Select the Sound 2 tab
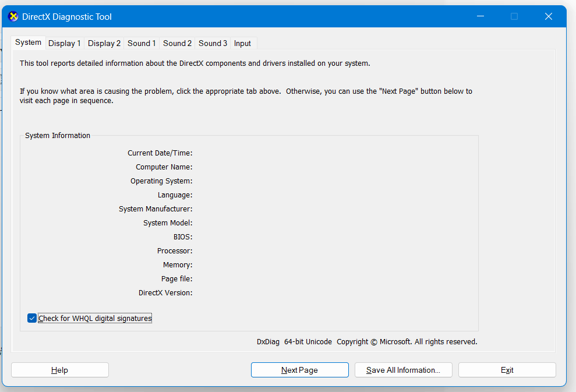The width and height of the screenshot is (576, 392). coord(177,43)
